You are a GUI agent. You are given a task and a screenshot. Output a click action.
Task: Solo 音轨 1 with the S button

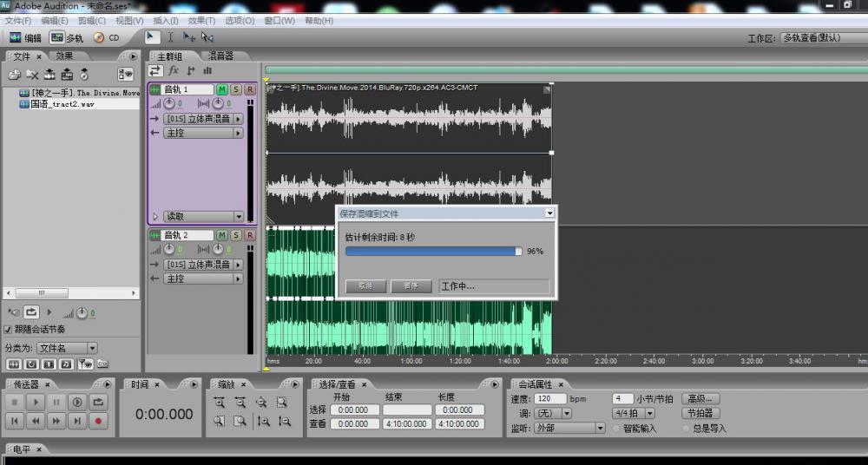tap(236, 89)
